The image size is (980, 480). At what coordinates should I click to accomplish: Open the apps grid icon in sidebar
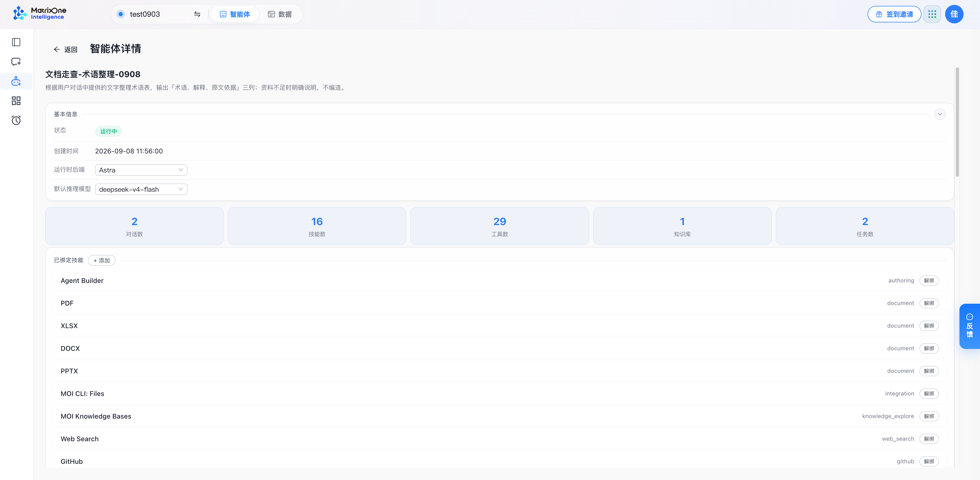(16, 101)
